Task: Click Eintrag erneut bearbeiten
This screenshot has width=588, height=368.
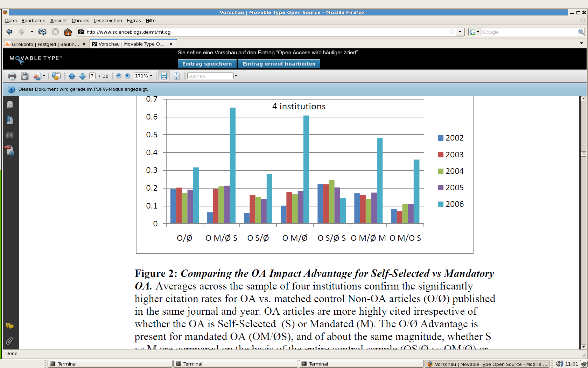Action: 279,64
